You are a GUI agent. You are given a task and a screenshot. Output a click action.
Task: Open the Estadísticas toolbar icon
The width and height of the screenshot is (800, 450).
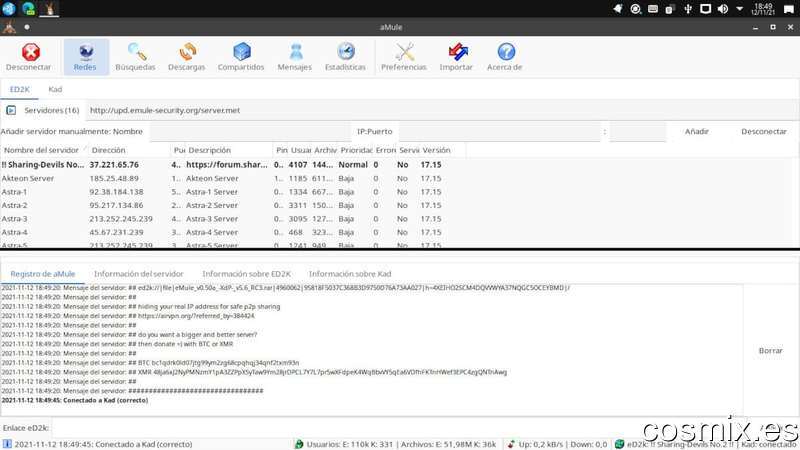[345, 57]
